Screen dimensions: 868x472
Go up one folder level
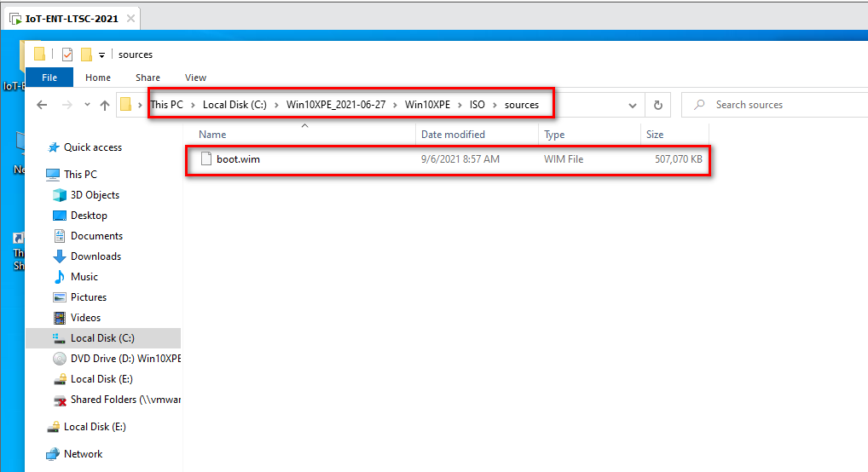105,105
